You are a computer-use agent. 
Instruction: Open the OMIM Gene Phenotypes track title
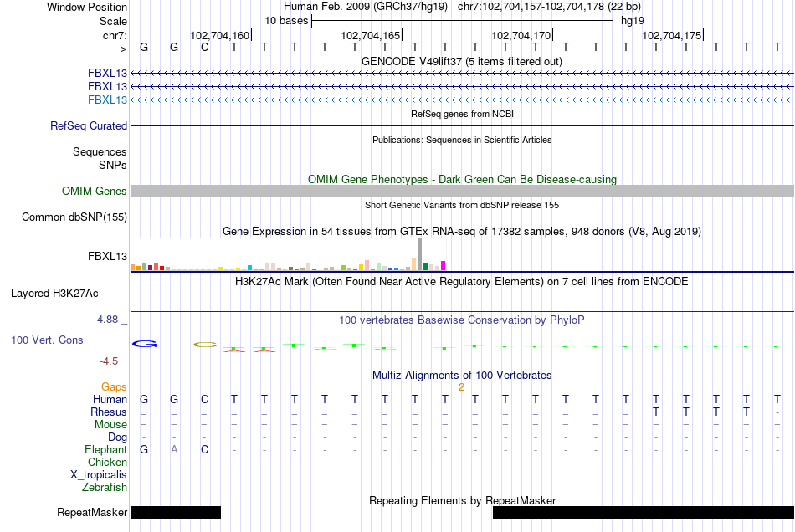[462, 179]
